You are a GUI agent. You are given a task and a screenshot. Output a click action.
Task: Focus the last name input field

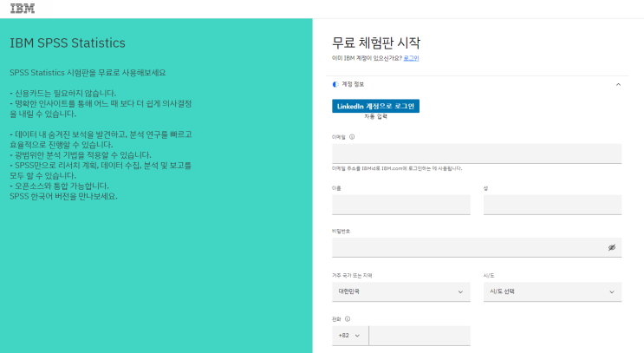pos(552,205)
